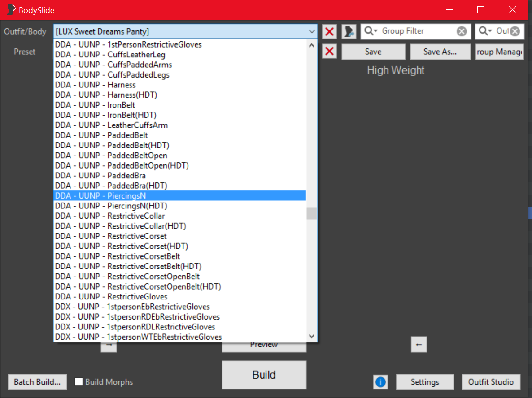The height and width of the screenshot is (398, 532).
Task: Pick DDA - UUNP - Harness entry
Action: click(180, 85)
